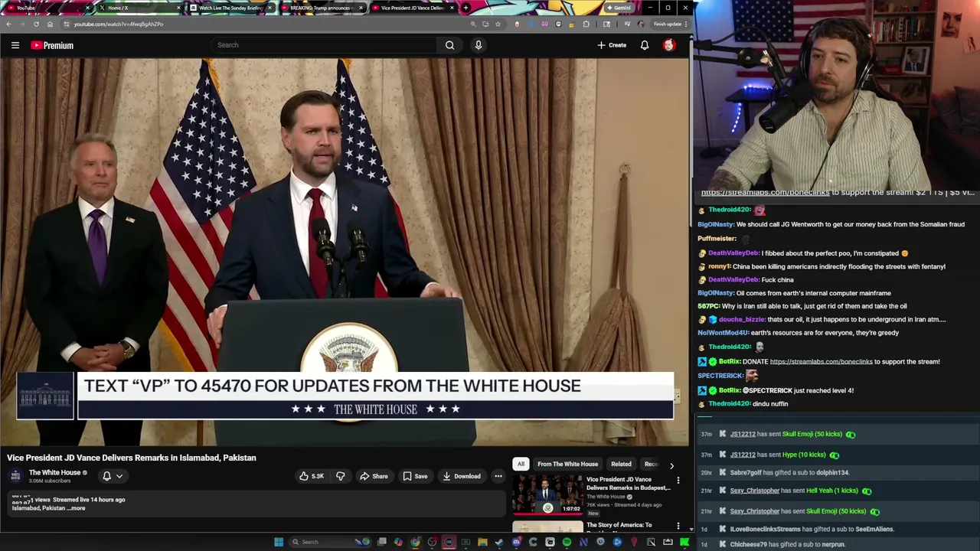
Task: Reload the page in the browser
Action: [x=36, y=24]
